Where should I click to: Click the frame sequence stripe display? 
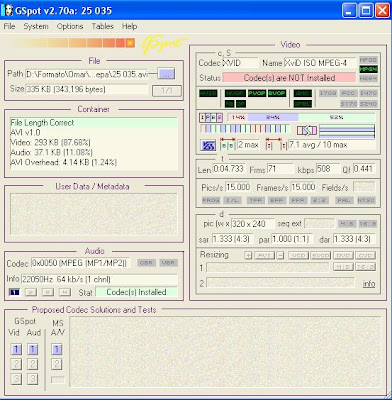tap(245, 129)
